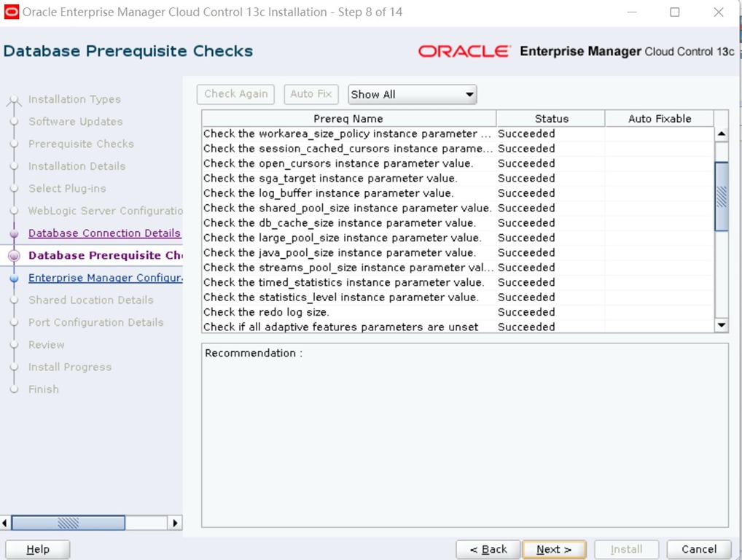Click sidebar horizontal scroll right arrow
Viewport: 742px width, 560px height.
click(x=175, y=523)
